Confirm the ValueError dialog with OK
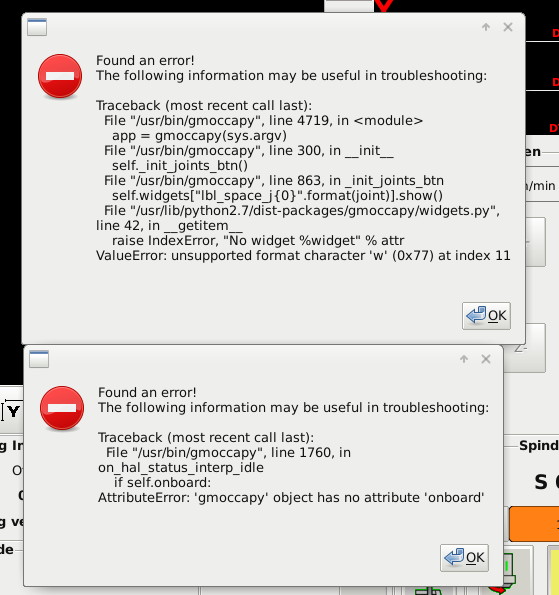 (x=486, y=316)
